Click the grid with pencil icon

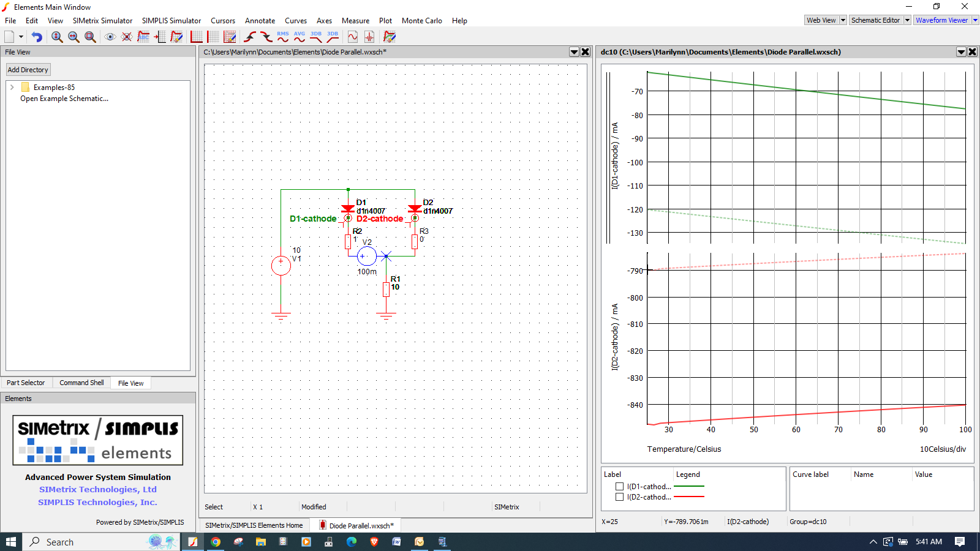[x=230, y=37]
